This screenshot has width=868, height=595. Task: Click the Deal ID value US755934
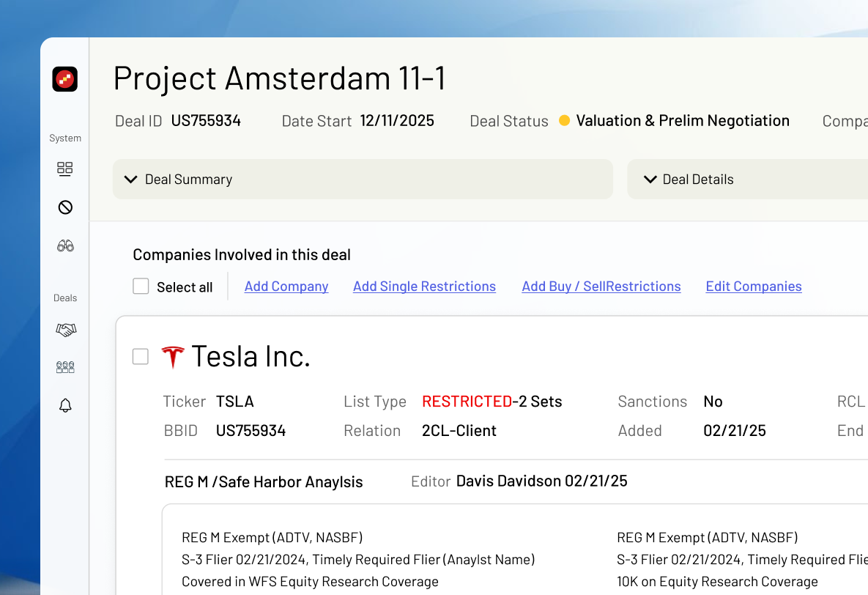coord(206,121)
